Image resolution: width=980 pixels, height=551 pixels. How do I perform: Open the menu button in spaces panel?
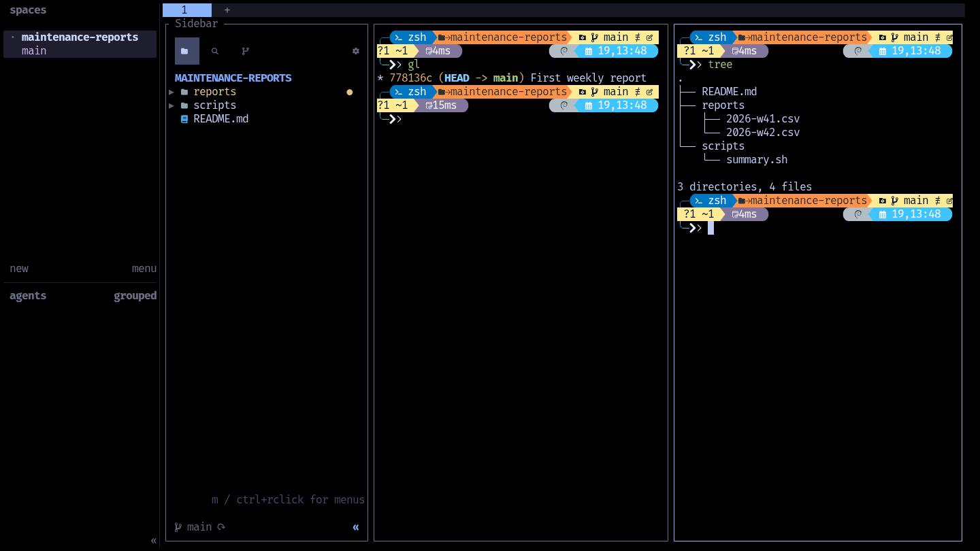click(144, 269)
